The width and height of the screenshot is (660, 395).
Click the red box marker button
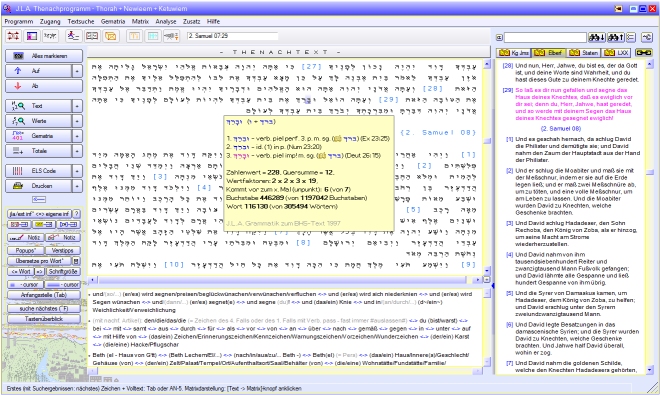pos(19,225)
